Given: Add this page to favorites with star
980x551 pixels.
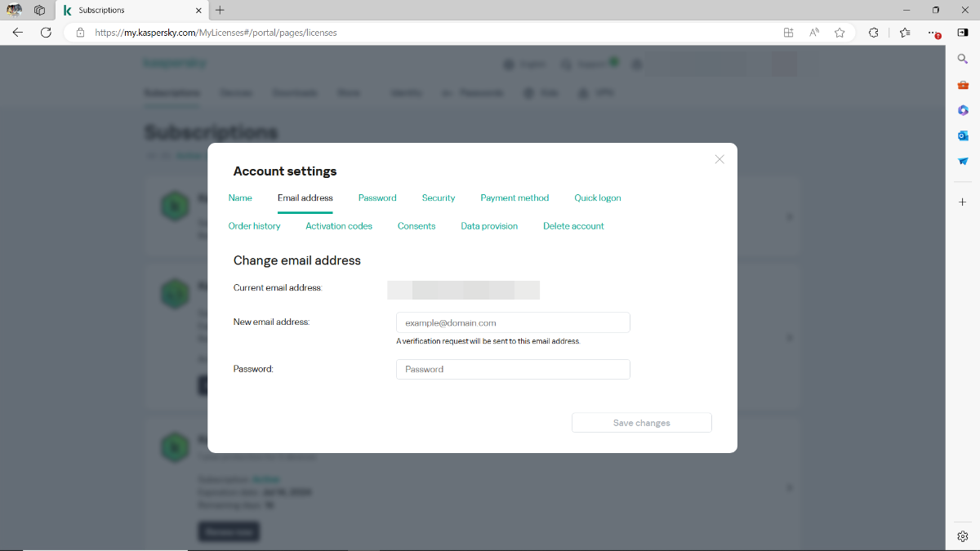Looking at the screenshot, I should tap(840, 33).
